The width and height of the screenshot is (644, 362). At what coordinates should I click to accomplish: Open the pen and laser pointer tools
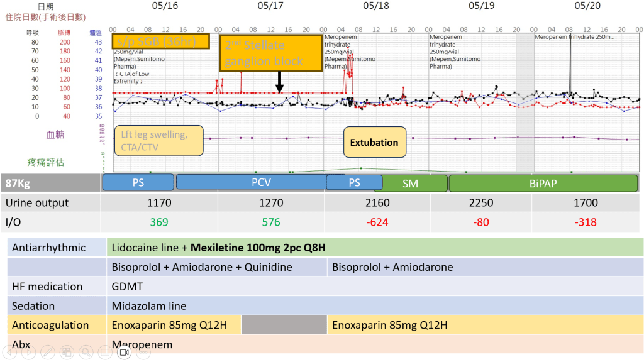coord(47,353)
